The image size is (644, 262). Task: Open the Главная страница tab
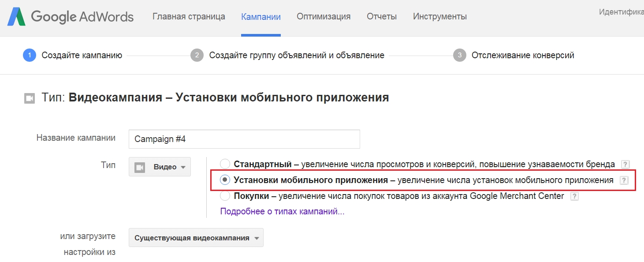189,17
